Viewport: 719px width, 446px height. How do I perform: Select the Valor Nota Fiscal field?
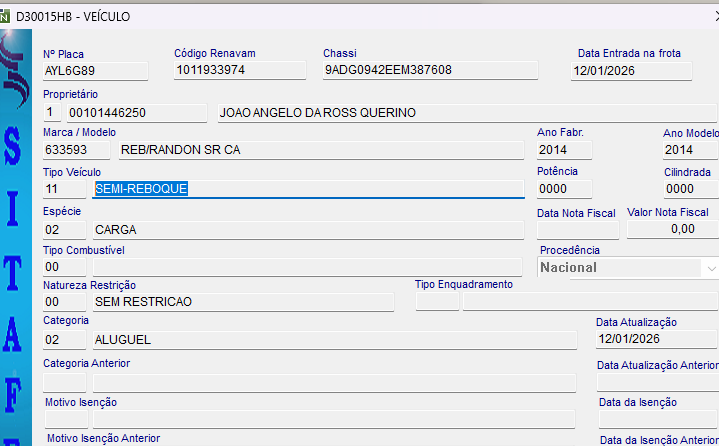point(672,229)
